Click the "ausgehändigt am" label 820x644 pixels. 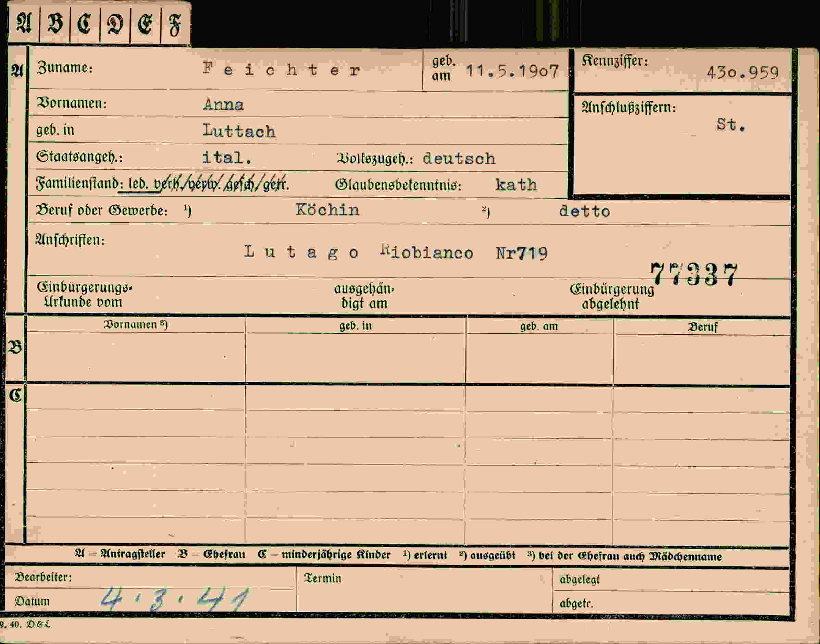tap(364, 296)
